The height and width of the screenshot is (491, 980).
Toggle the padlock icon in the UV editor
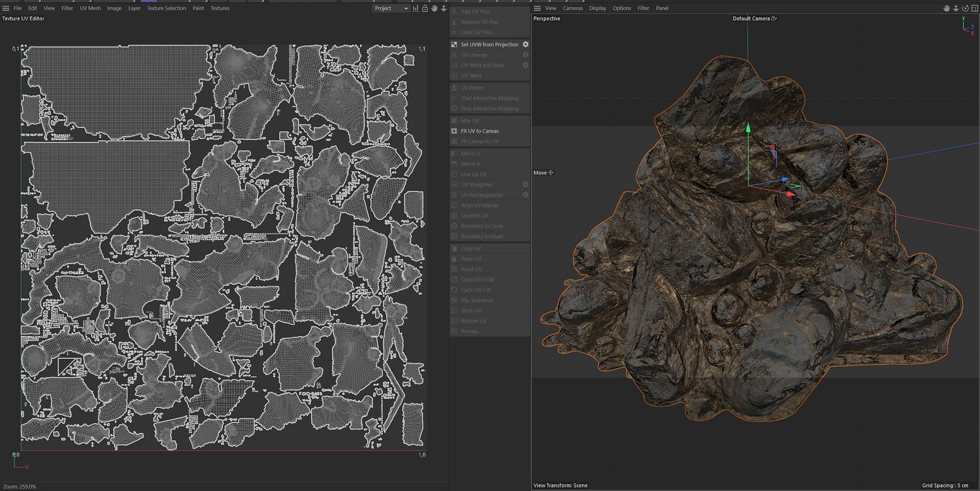(x=425, y=8)
